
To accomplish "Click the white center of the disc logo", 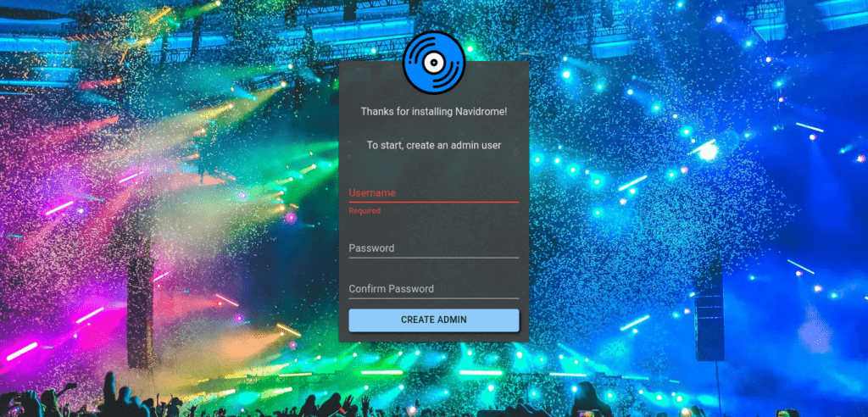I will [x=433, y=63].
